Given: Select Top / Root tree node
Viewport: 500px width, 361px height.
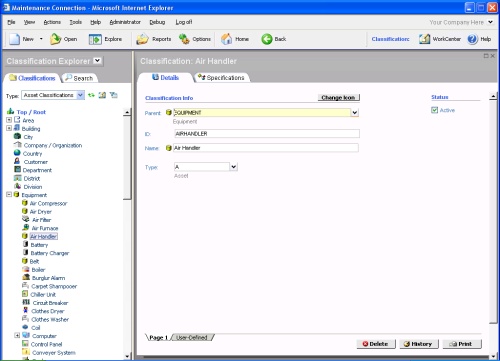Looking at the screenshot, I should coord(31,112).
